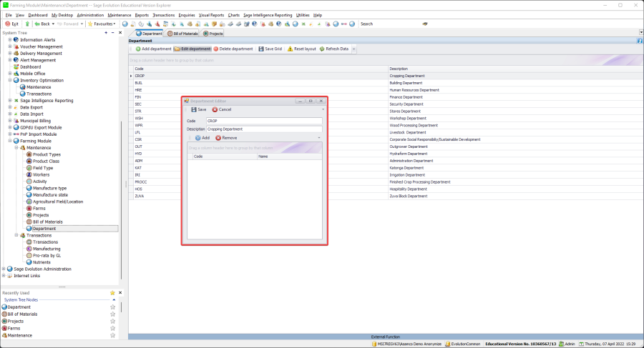Open the Farms node in System Tree
Viewport: 644px width, 348px height.
tap(39, 208)
